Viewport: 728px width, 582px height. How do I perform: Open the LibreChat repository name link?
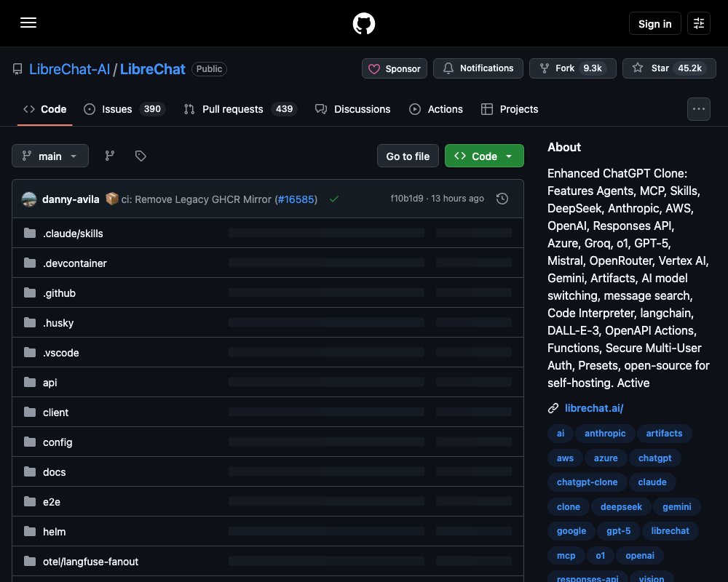152,69
